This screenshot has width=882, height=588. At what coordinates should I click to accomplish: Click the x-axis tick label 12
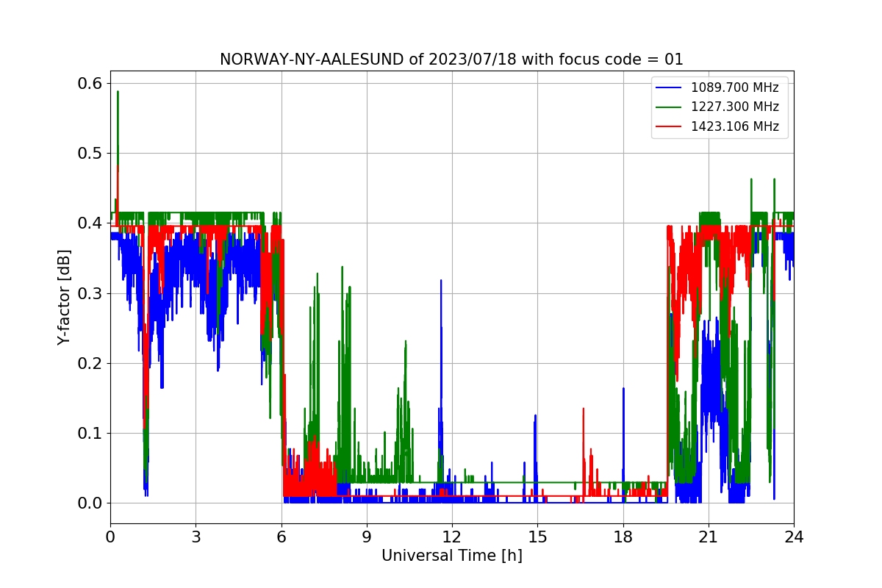pos(452,536)
